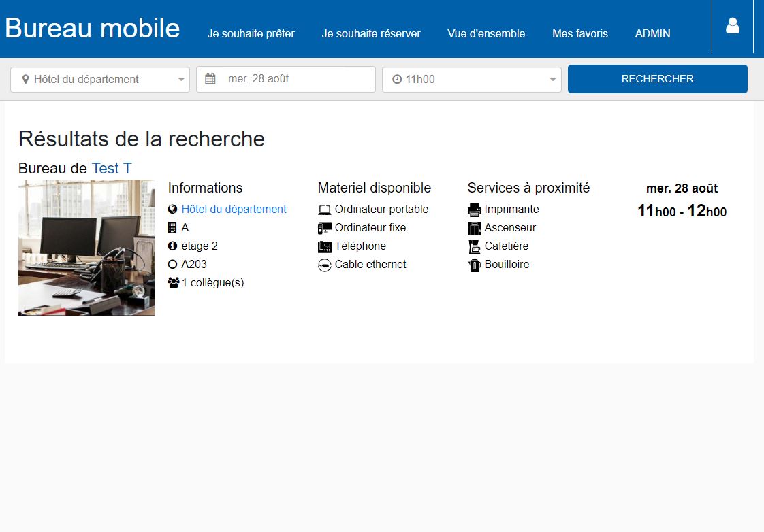Click the Imprimante text
764x532 pixels.
click(x=511, y=210)
